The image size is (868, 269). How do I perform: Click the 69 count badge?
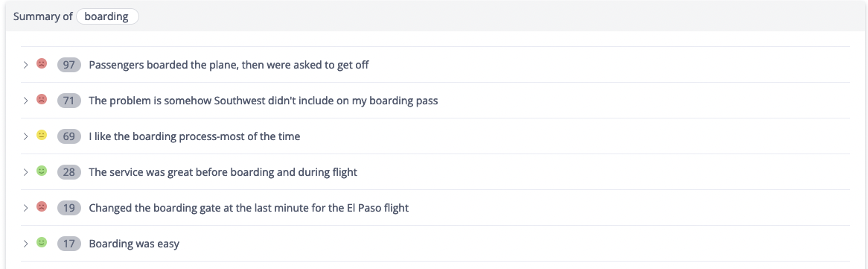69,136
